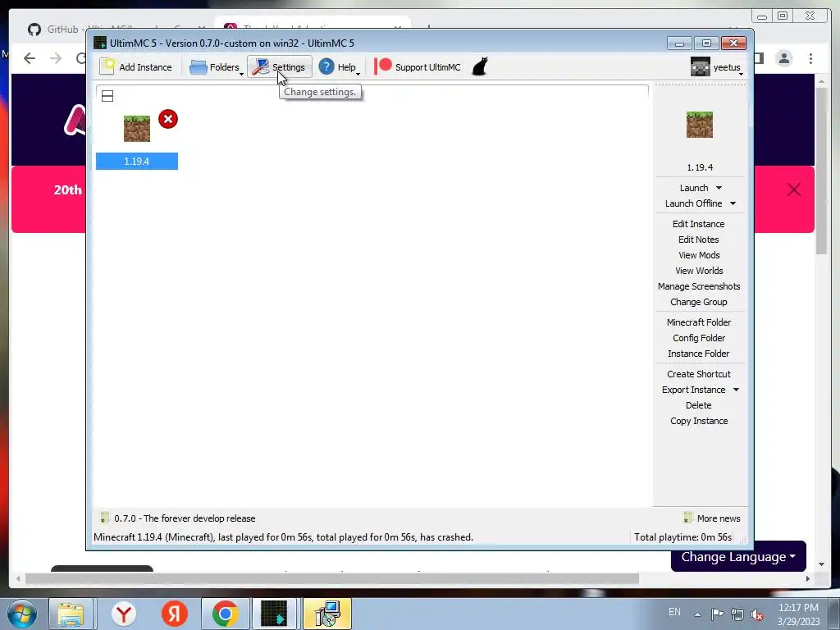This screenshot has height=630, width=840.
Task: Open the Help dropdown menu
Action: click(x=339, y=67)
